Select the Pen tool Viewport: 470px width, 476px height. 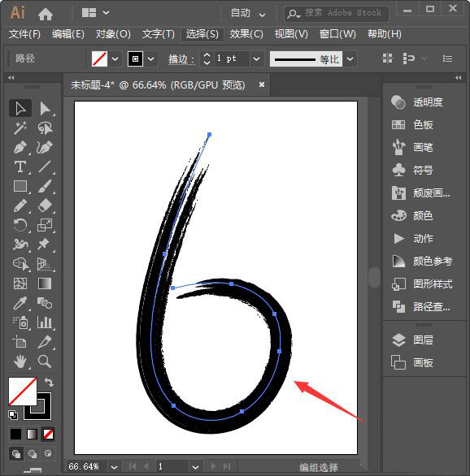(x=20, y=148)
